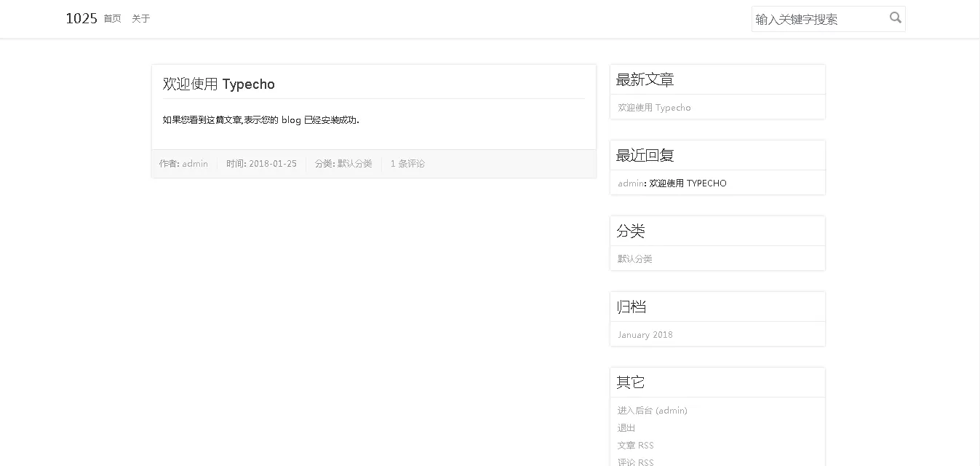The width and height of the screenshot is (980, 466).
Task: Open the January 2018 archive
Action: pos(645,335)
